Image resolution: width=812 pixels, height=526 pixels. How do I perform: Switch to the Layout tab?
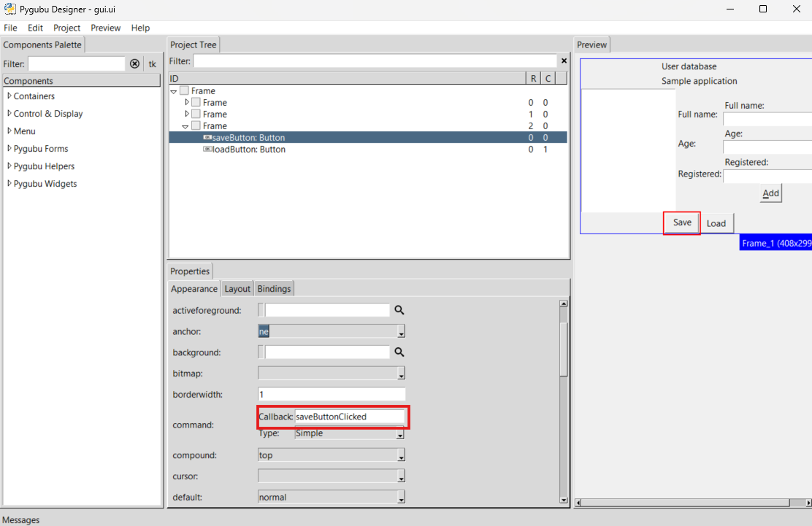237,289
